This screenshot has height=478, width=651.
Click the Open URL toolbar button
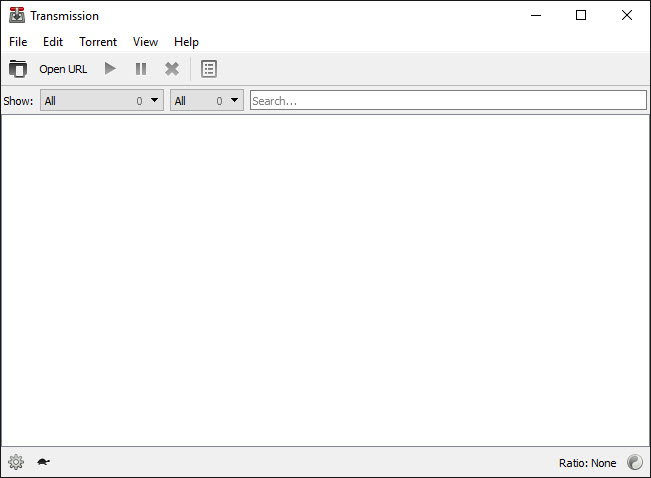(x=63, y=69)
